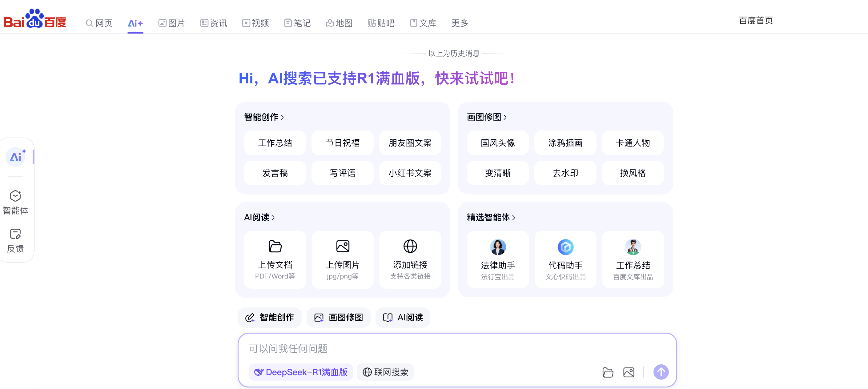Click the folder upload icon in input box
Image resolution: width=868 pixels, height=389 pixels.
click(x=608, y=372)
